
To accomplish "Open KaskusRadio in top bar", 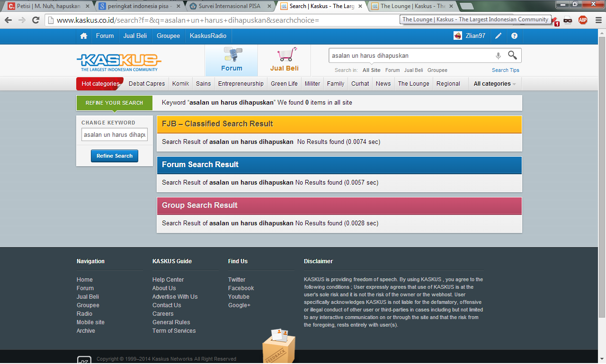I will 208,36.
